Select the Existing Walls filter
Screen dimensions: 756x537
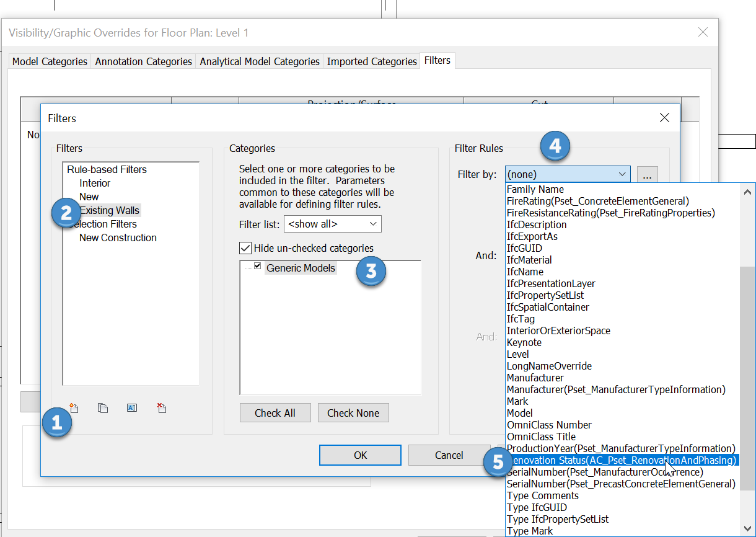110,210
